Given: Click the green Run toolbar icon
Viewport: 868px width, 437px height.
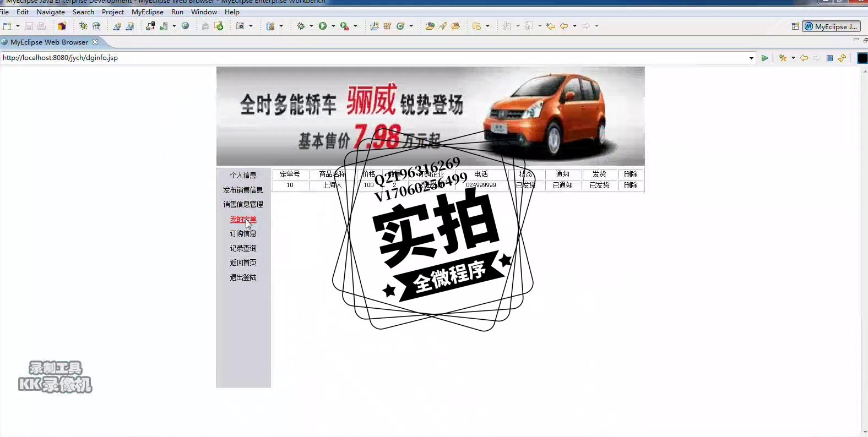Looking at the screenshot, I should tap(323, 26).
